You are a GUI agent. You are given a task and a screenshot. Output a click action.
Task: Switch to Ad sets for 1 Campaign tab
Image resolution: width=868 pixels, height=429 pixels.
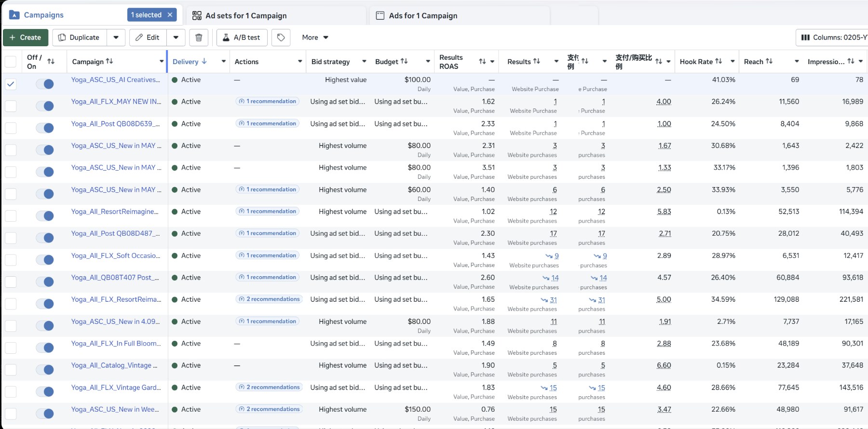(246, 15)
